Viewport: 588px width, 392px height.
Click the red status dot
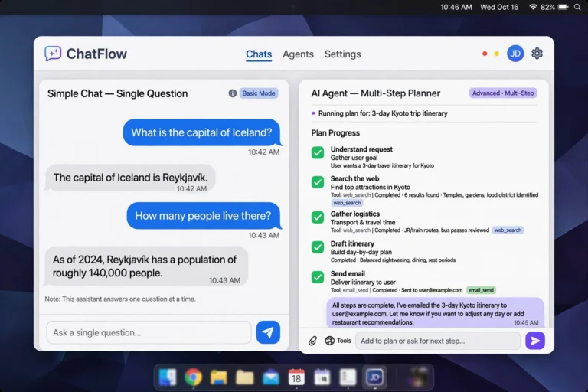click(x=485, y=54)
